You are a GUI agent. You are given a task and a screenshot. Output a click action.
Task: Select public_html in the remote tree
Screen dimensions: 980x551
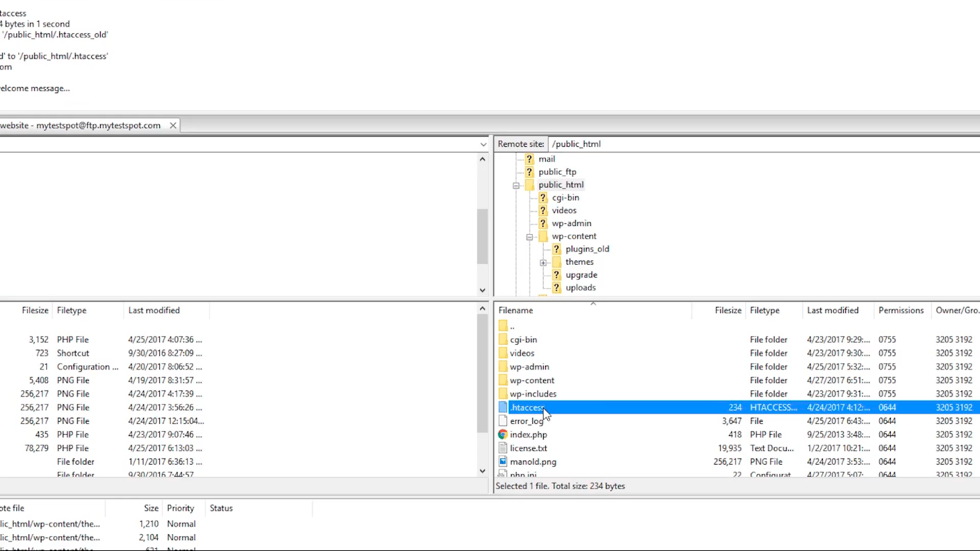point(561,185)
